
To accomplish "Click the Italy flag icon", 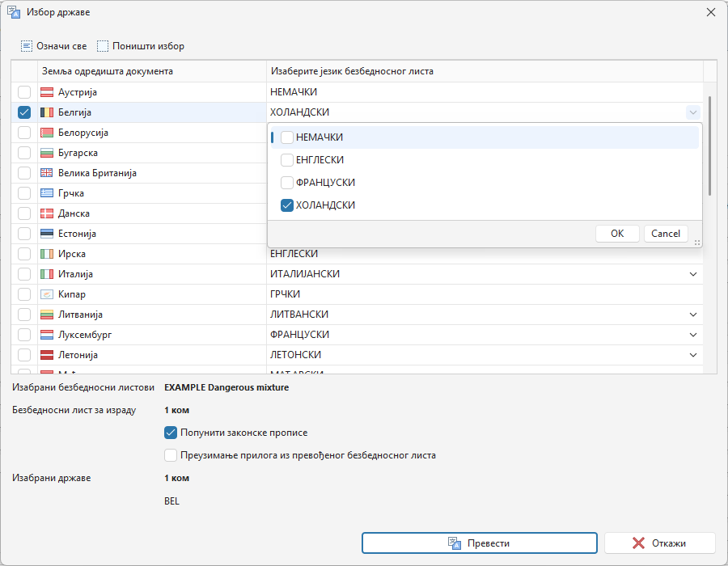I will [x=47, y=274].
